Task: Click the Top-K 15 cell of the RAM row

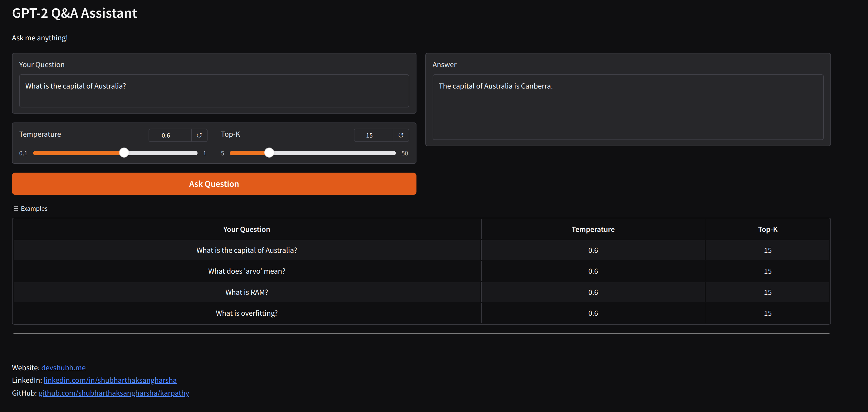Action: pyautogui.click(x=768, y=292)
